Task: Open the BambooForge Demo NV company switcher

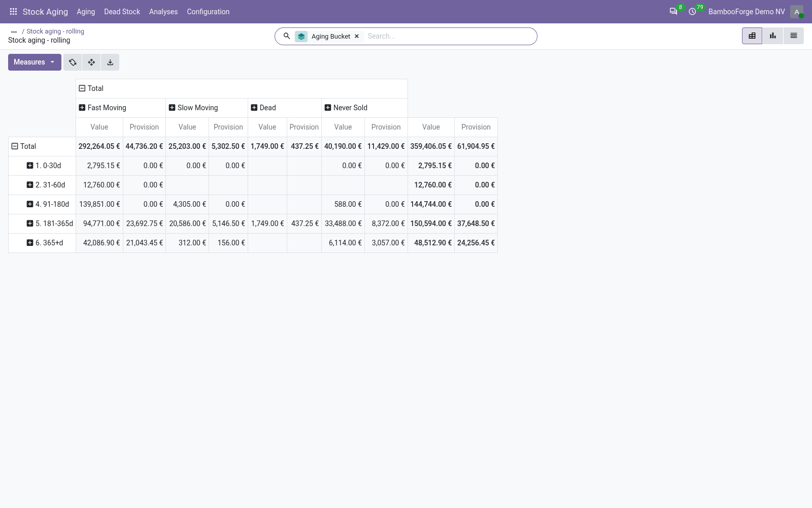Action: pyautogui.click(x=747, y=12)
